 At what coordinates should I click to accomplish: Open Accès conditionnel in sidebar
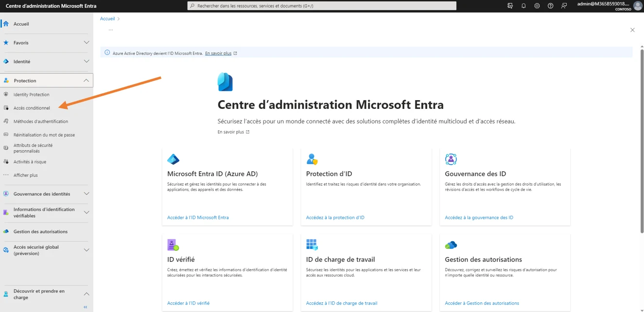click(x=32, y=108)
